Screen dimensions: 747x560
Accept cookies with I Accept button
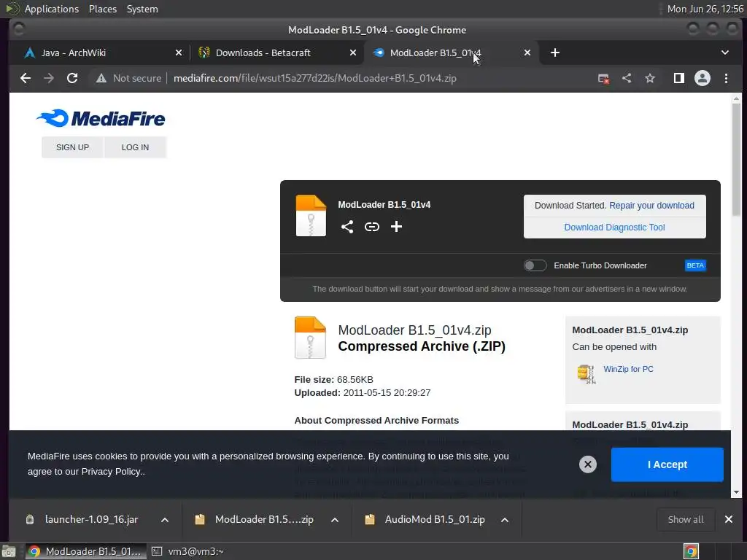click(667, 464)
